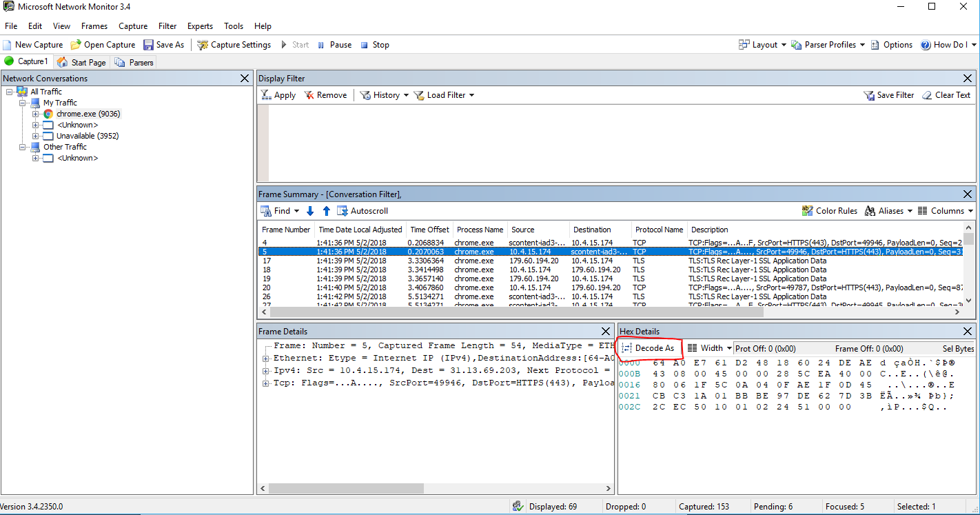Expand the chrome.exe (9036) node

tap(36, 114)
